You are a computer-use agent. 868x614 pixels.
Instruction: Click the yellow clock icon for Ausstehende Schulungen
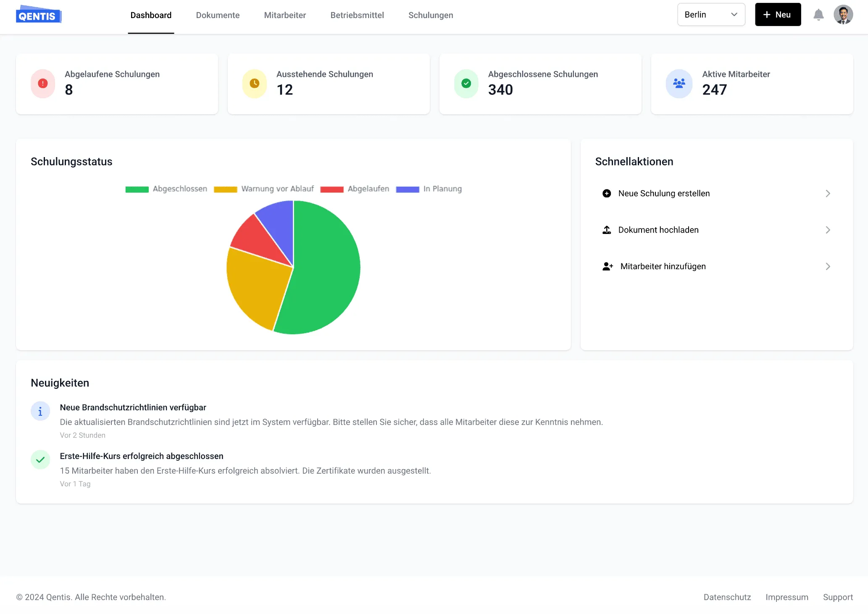click(255, 84)
